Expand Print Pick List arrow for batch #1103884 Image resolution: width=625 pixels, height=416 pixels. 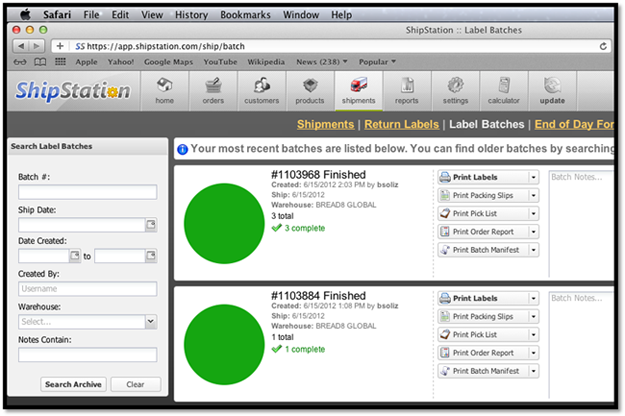(533, 335)
